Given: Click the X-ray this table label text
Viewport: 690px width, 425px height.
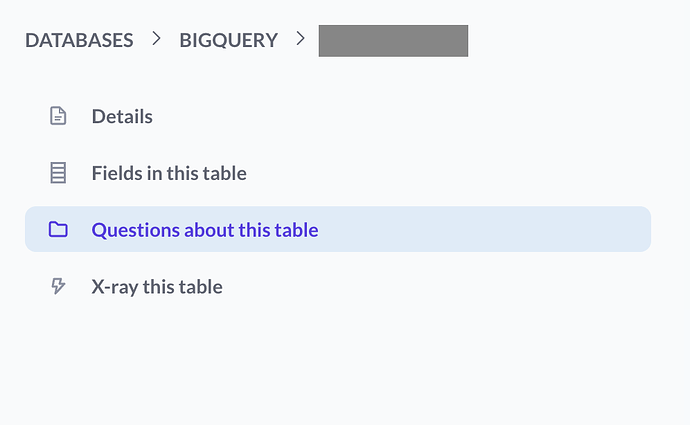Looking at the screenshot, I should pyautogui.click(x=157, y=287).
